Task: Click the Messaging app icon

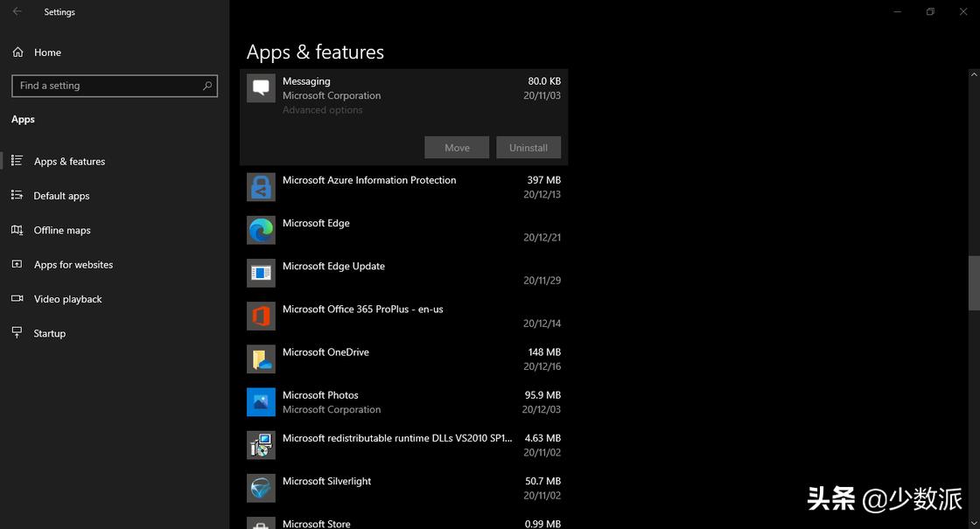Action: click(261, 88)
